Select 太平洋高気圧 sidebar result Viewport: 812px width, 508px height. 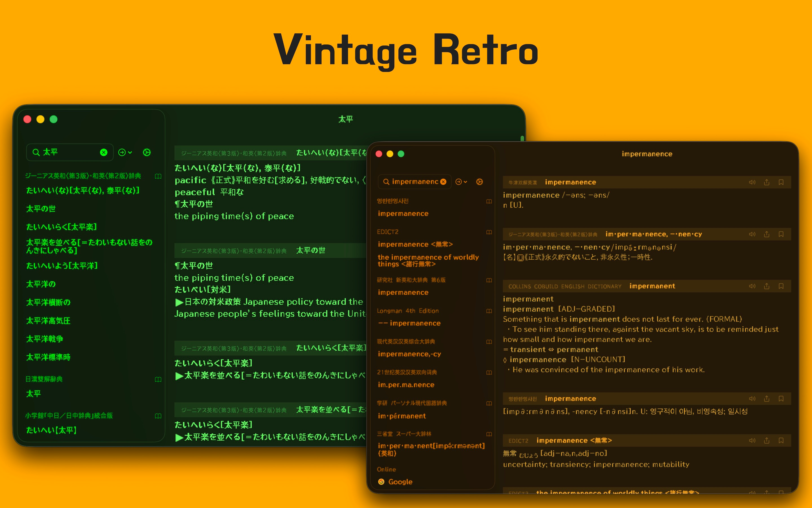[x=48, y=321]
